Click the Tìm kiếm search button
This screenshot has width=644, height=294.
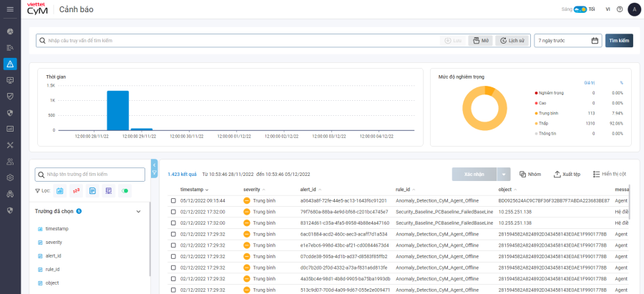point(619,41)
